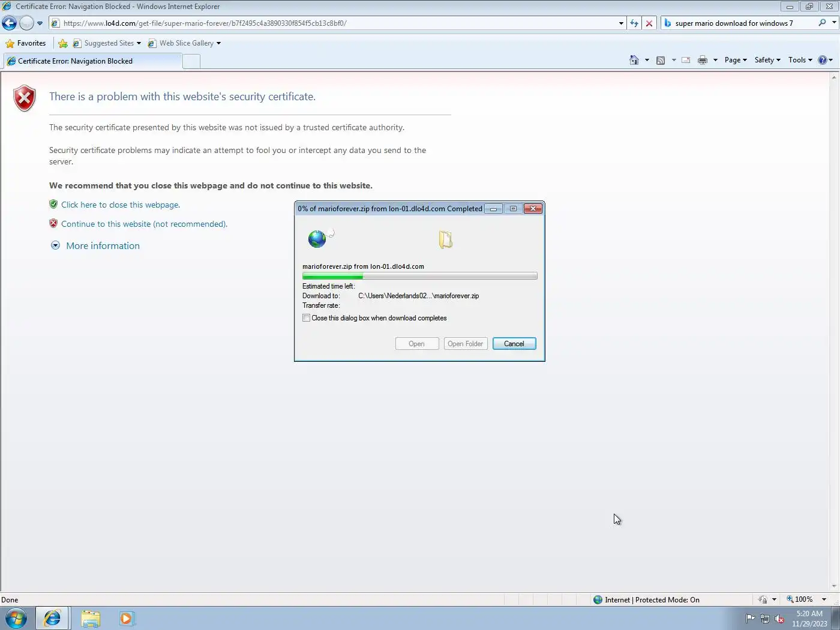This screenshot has width=840, height=630.
Task: Click the Open button in download dialog
Action: [417, 344]
